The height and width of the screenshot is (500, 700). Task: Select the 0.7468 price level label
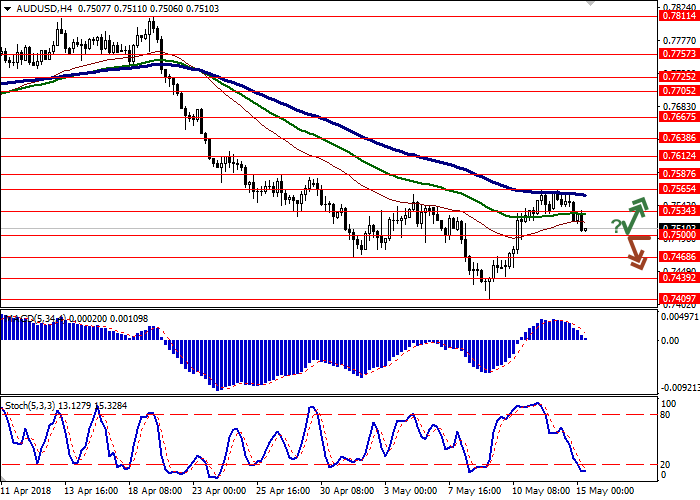tap(676, 257)
